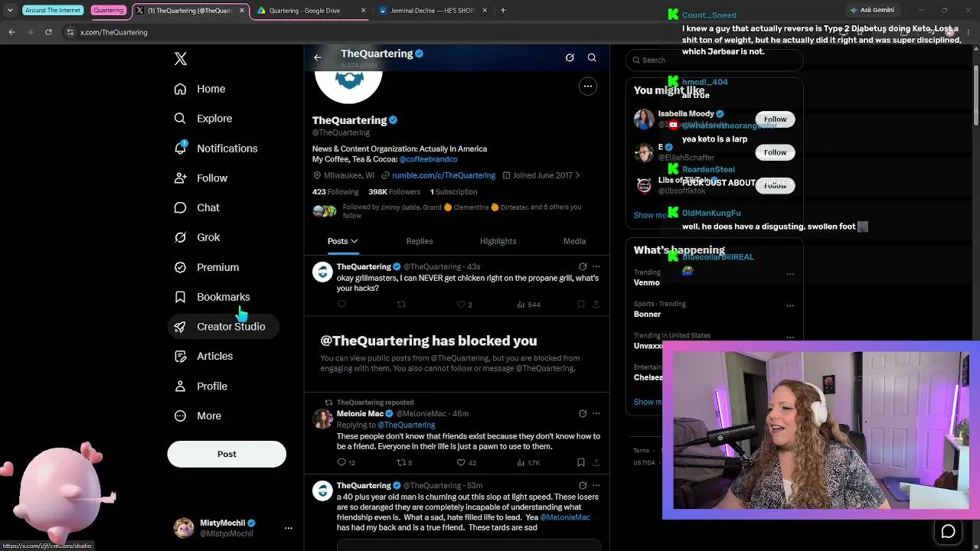Switch to the Highlights tab
This screenshot has width=980, height=551.
498,241
